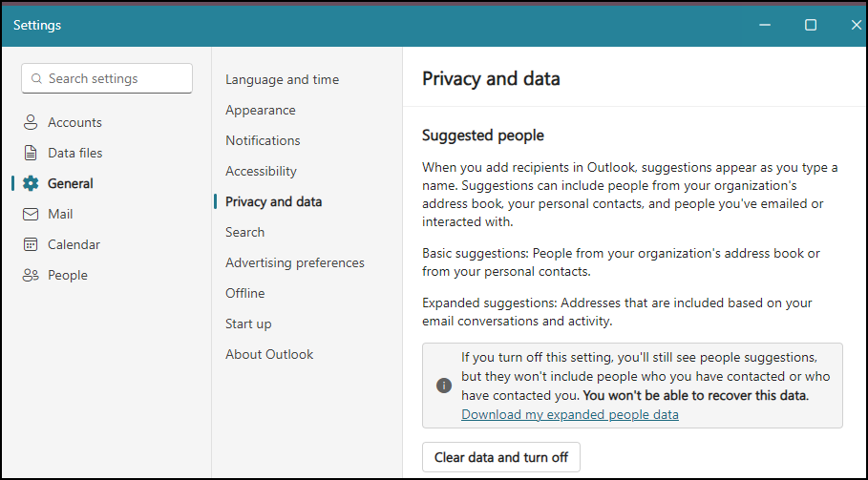The image size is (868, 480).
Task: Click 'You won't be able to recover this data' text
Action: coord(696,396)
